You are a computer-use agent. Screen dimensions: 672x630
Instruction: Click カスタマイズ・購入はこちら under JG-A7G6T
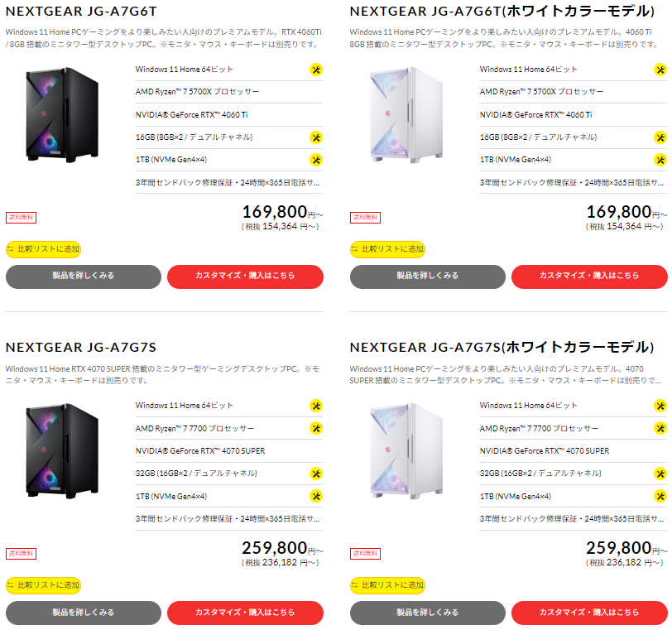click(x=246, y=277)
